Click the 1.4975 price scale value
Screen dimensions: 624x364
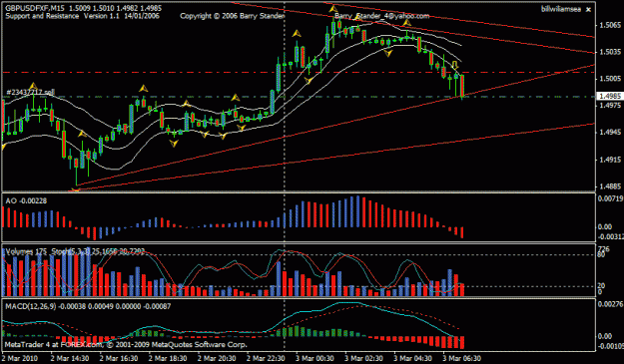(x=610, y=106)
